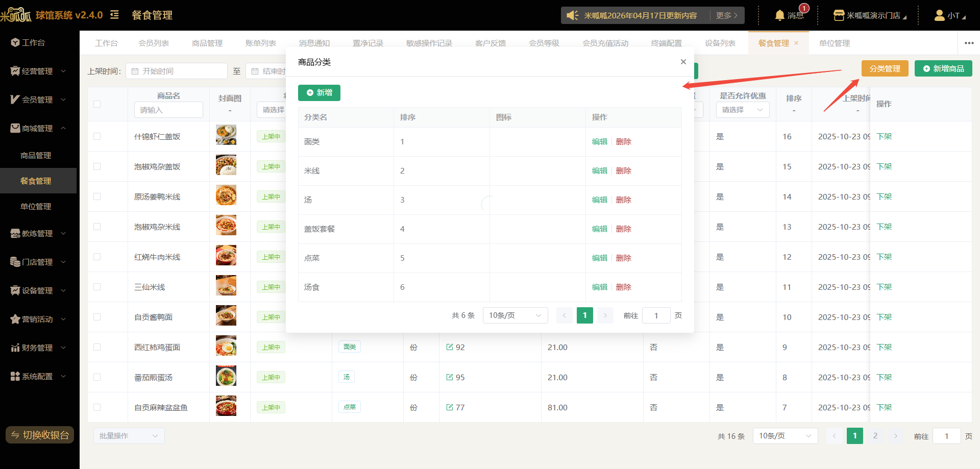Click the dialog next page arrow

pyautogui.click(x=605, y=315)
